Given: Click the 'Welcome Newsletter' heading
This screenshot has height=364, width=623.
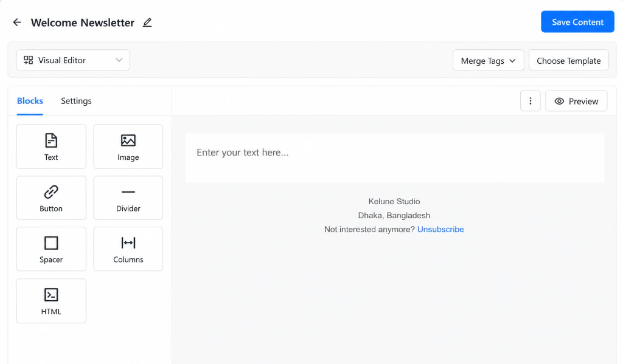Looking at the screenshot, I should click(83, 22).
